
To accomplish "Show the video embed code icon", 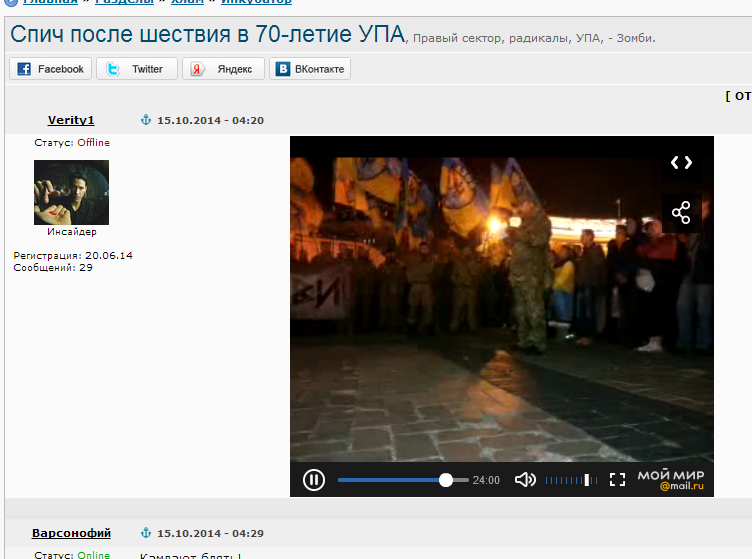I will (x=682, y=163).
